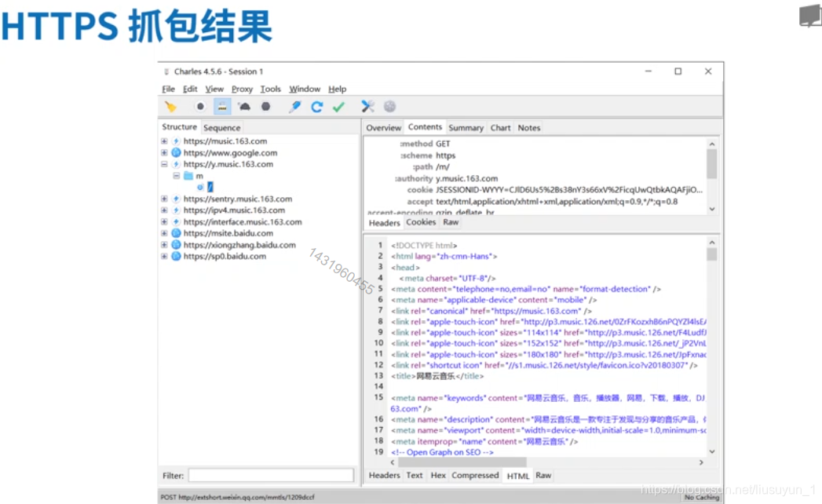Select Raw response tab at bottom
This screenshot has width=822, height=504.
(543, 475)
